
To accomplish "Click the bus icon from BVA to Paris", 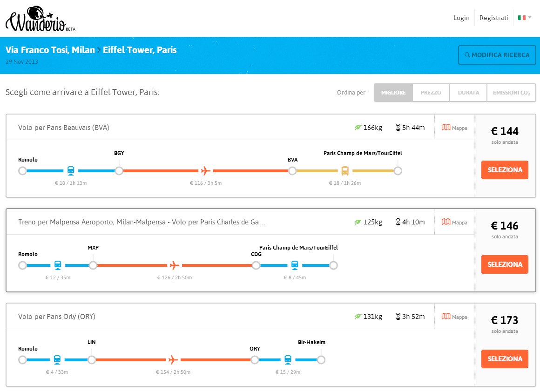I will click(x=345, y=170).
